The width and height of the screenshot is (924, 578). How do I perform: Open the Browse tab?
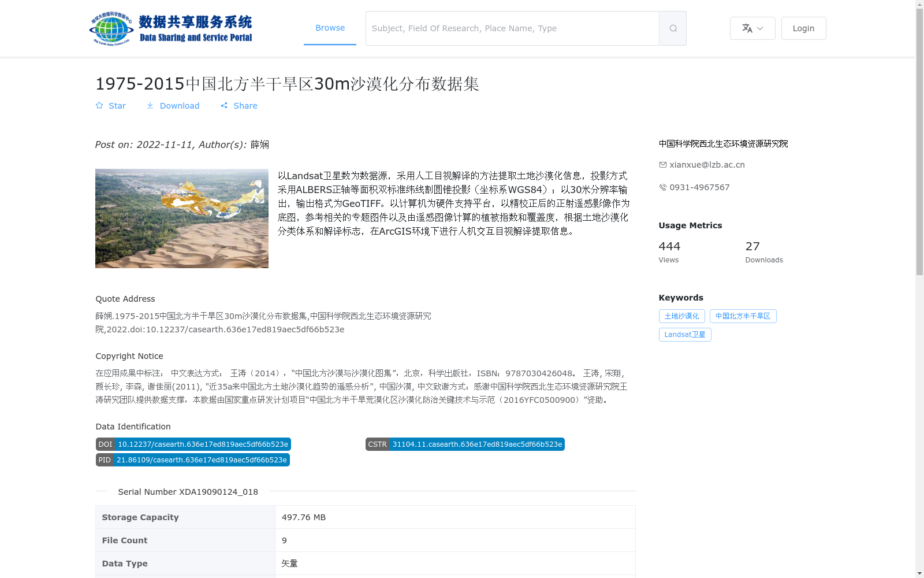coord(330,28)
